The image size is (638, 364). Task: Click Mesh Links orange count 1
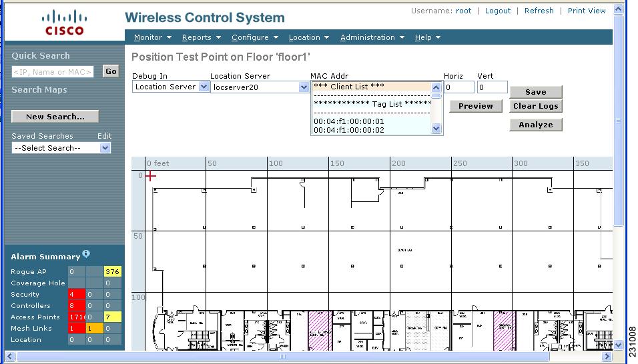coord(94,328)
